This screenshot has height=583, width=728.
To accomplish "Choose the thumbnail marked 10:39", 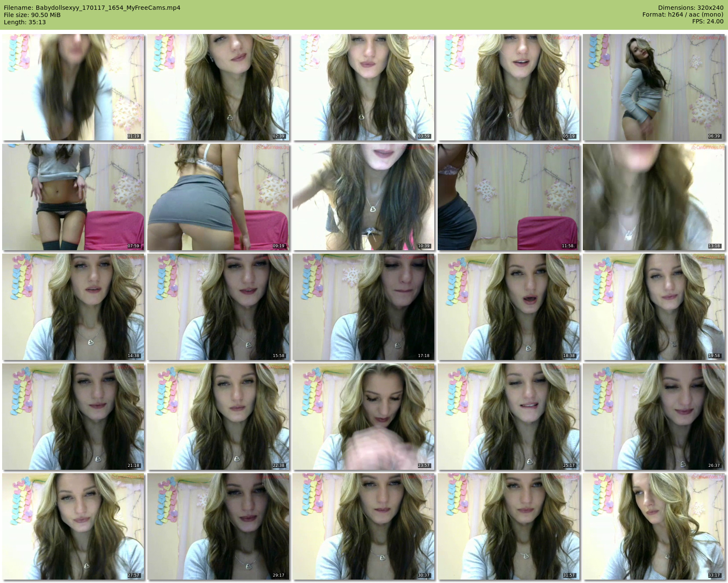I will click(364, 197).
